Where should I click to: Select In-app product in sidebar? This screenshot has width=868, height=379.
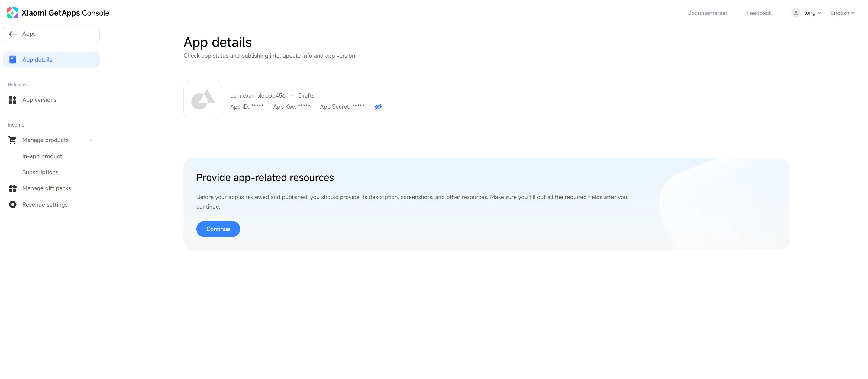[x=42, y=156]
